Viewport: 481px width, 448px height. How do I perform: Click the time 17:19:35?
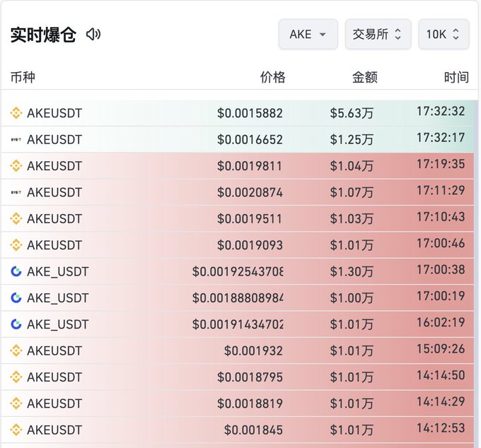point(441,164)
